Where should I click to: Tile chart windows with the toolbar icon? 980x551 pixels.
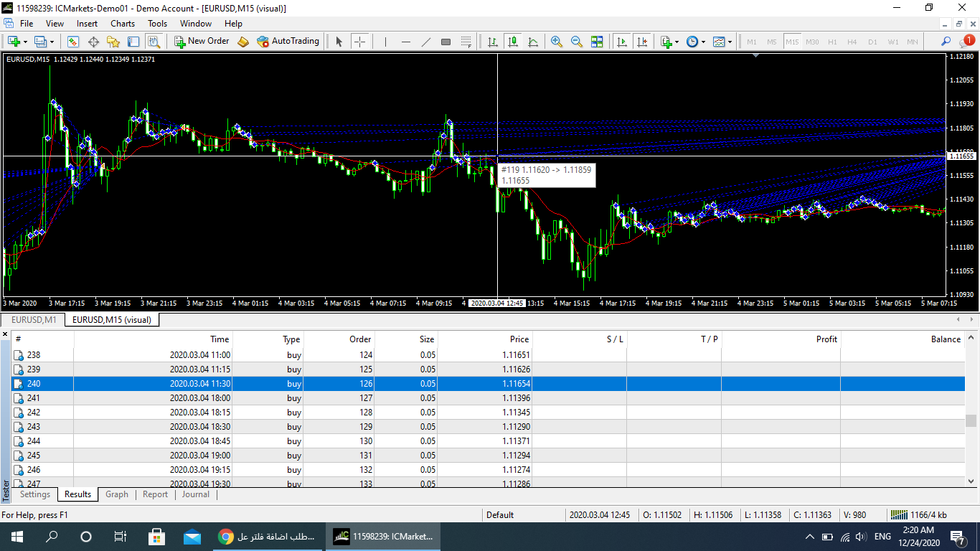597,42
